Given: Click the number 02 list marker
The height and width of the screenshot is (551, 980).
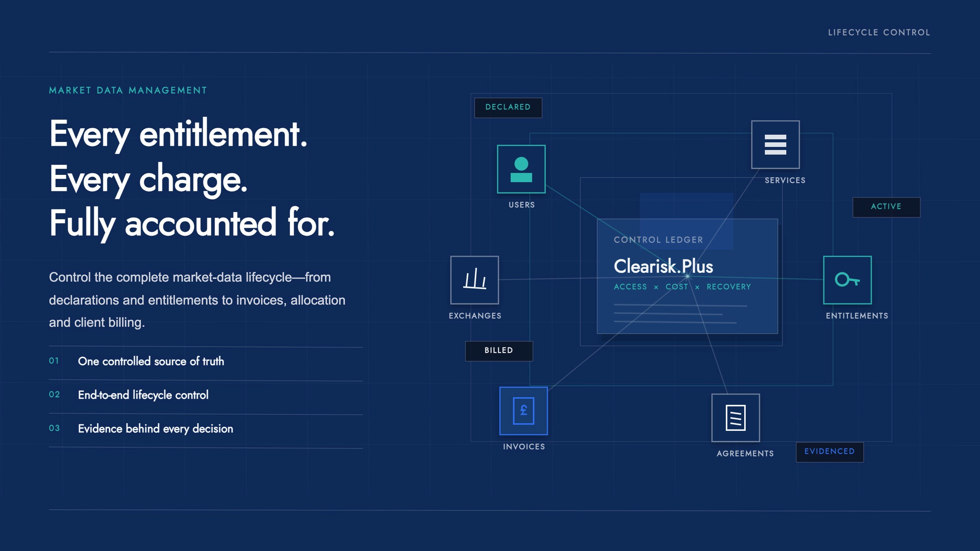Looking at the screenshot, I should (54, 395).
